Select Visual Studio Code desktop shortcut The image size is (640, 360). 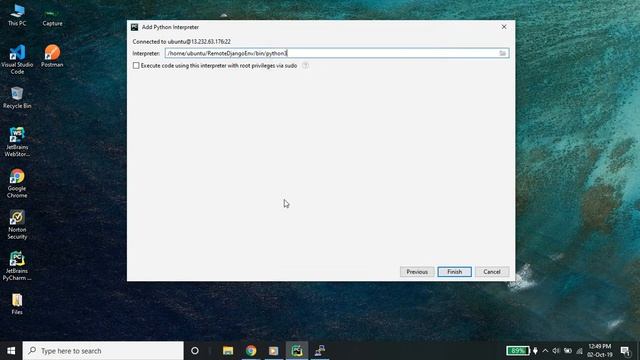(x=17, y=60)
